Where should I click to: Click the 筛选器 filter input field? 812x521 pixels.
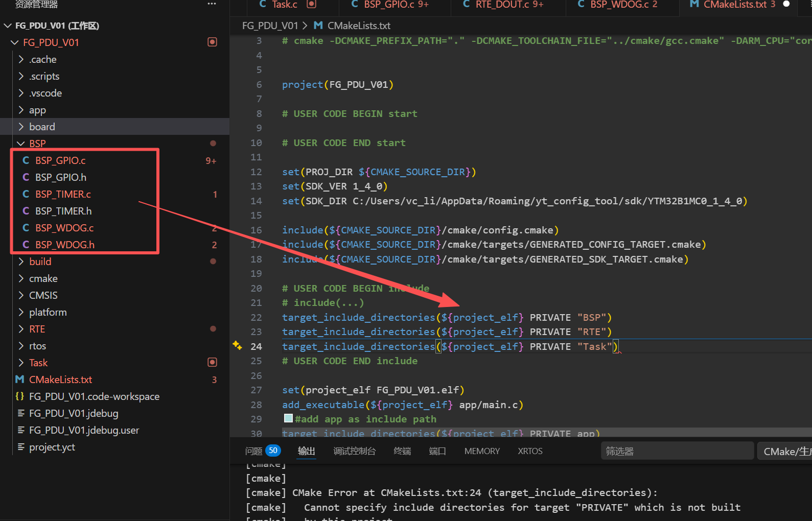(x=676, y=451)
